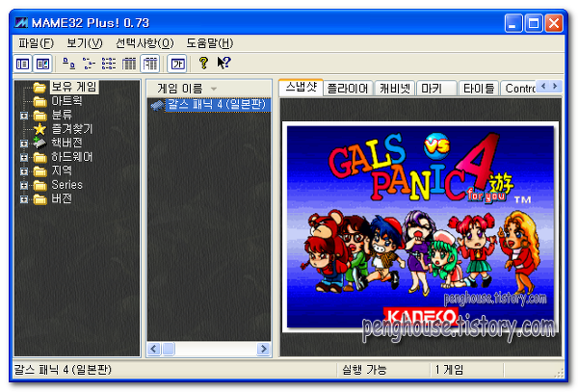Screen dimensions: 578x392
Task: Switch to large icons view
Action: click(x=68, y=64)
